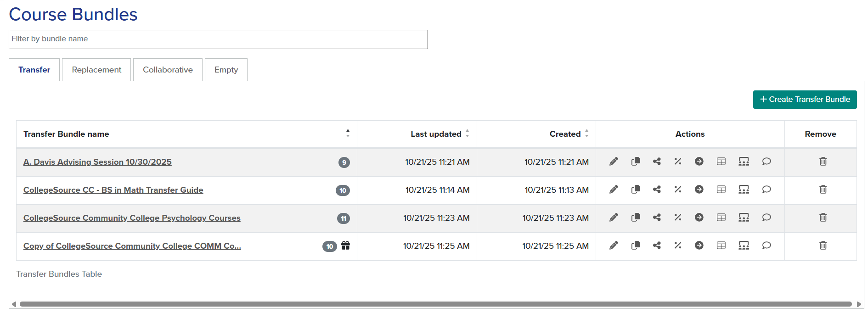
Task: Click count badge 10 on Copy of COMM row
Action: tap(330, 246)
